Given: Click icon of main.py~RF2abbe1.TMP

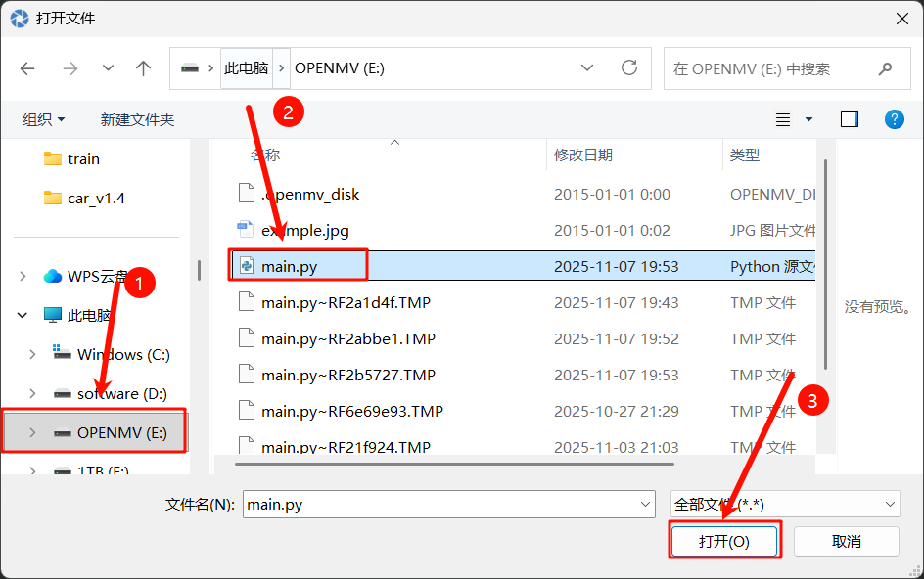Looking at the screenshot, I should pyautogui.click(x=246, y=338).
